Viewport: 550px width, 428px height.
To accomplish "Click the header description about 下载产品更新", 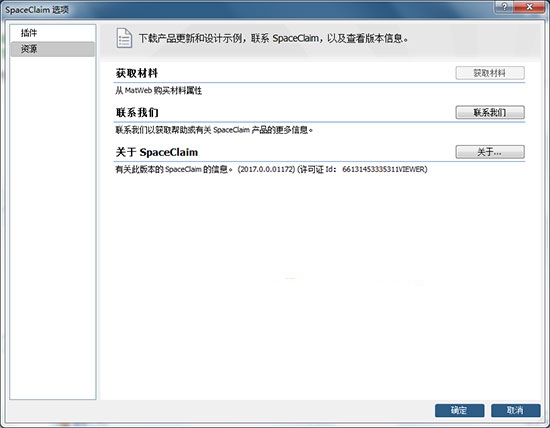I will pyautogui.click(x=274, y=38).
